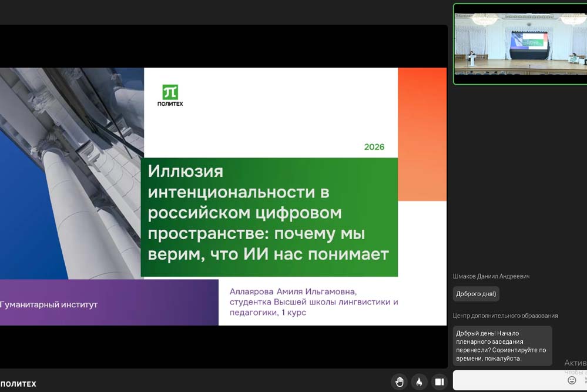Click the orange gradient block on slide
Image resolution: width=587 pixels, height=392 pixels.
(x=422, y=134)
